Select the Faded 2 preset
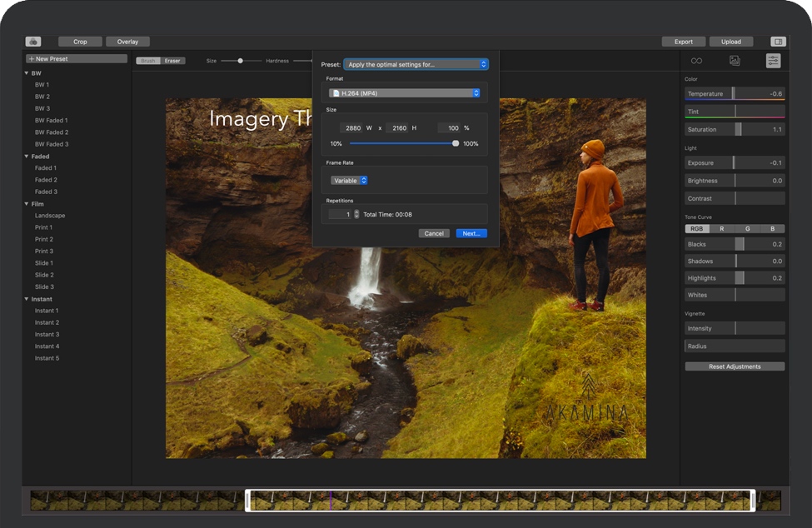Image resolution: width=812 pixels, height=528 pixels. (x=46, y=180)
